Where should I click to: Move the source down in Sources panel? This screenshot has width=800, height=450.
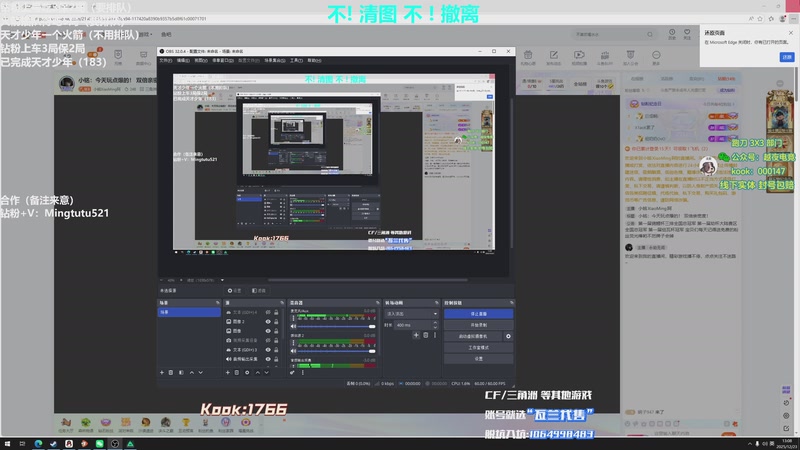[x=266, y=372]
